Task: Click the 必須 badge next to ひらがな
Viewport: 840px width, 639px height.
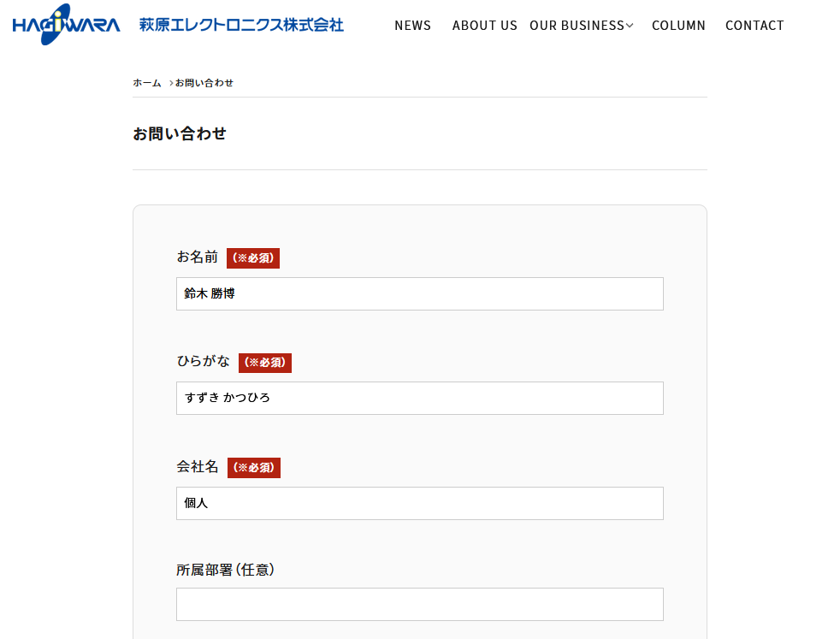Action: tap(264, 363)
